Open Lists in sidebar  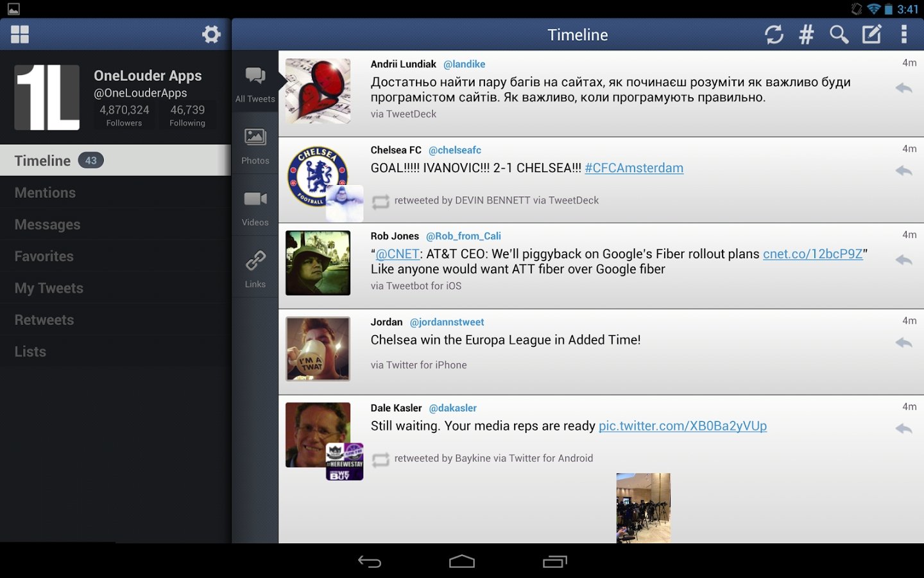[116, 352]
